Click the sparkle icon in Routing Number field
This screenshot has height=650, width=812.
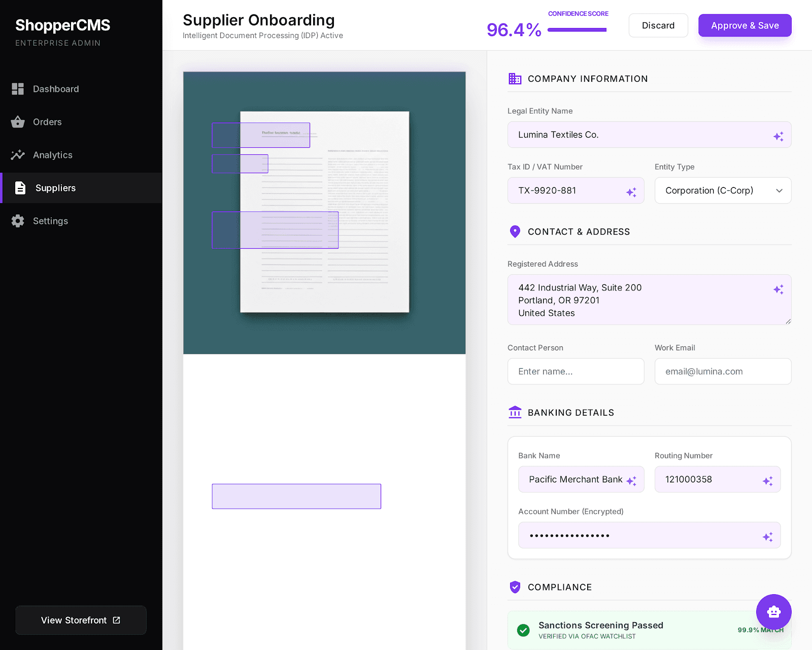pos(767,480)
